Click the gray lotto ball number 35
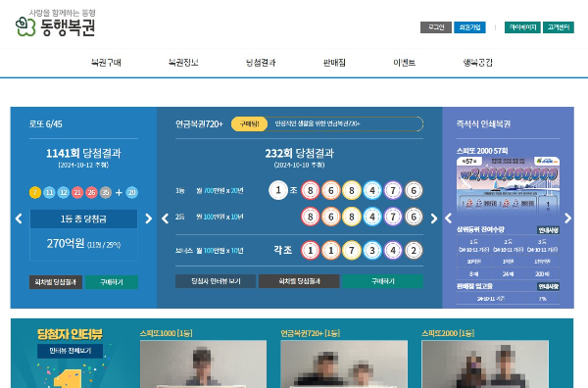Image resolution: width=588 pixels, height=388 pixels. [x=106, y=192]
